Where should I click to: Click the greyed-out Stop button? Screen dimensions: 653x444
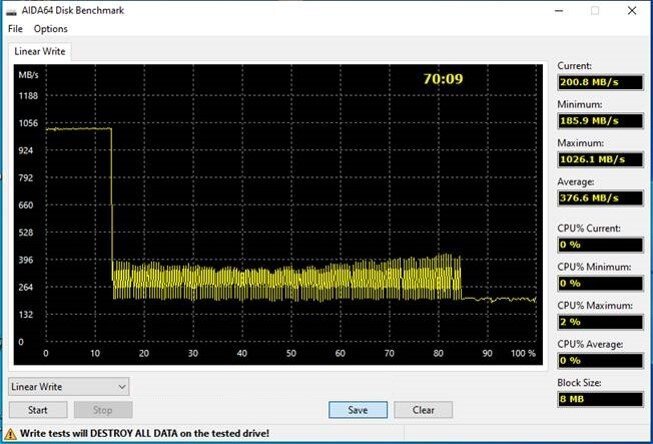[103, 410]
